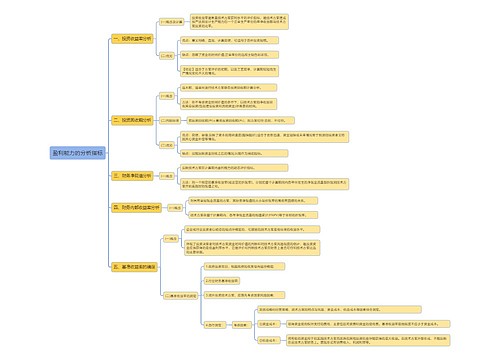Screen dimensions: 500x360
Task: Click the 基准收益率的测定 subnode
Action: pos(181,296)
